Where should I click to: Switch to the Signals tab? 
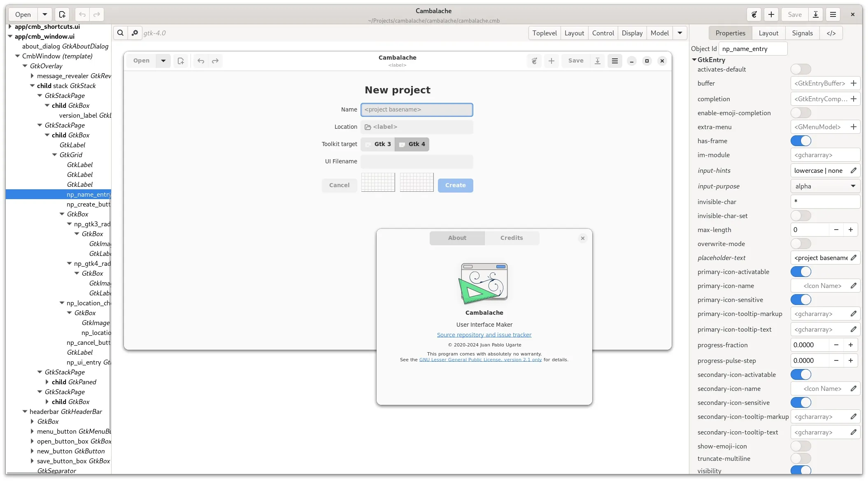(802, 33)
